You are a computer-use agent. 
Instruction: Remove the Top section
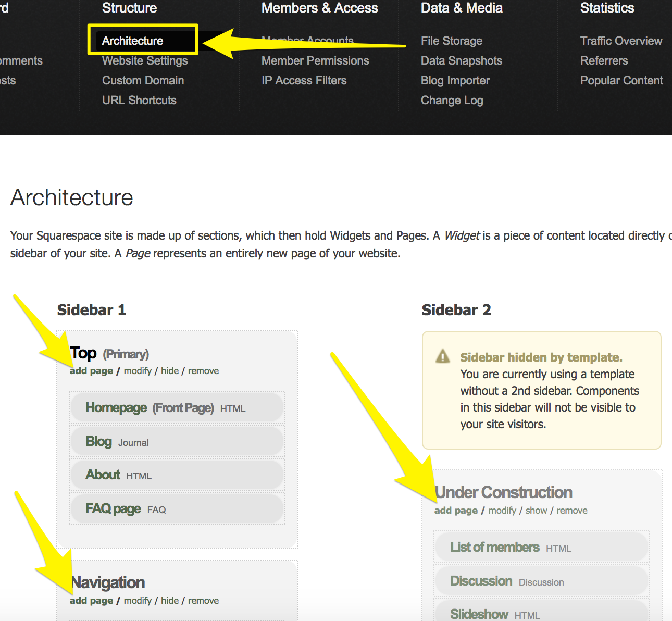203,371
